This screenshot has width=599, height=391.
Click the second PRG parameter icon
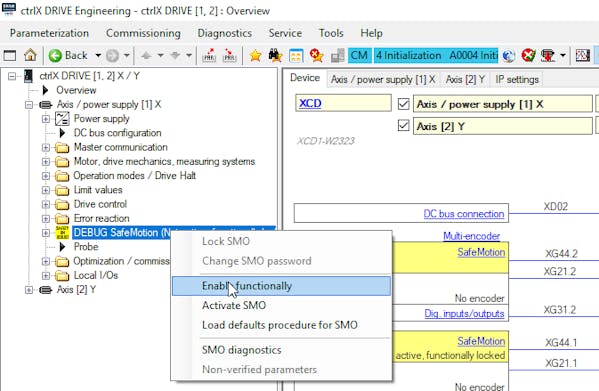tap(230, 56)
